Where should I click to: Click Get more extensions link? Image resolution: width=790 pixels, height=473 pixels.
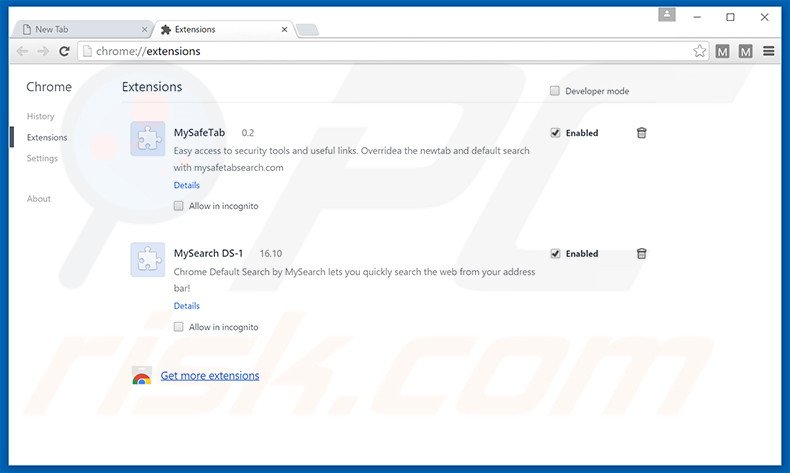(210, 376)
